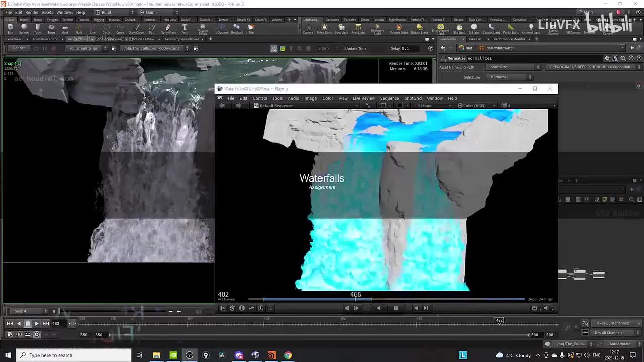
Task: Pause playback in the RV player
Action: (396, 308)
